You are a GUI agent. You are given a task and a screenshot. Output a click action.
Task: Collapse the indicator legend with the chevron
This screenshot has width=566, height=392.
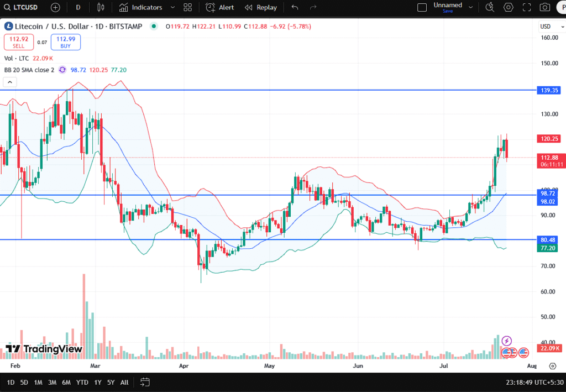point(10,82)
